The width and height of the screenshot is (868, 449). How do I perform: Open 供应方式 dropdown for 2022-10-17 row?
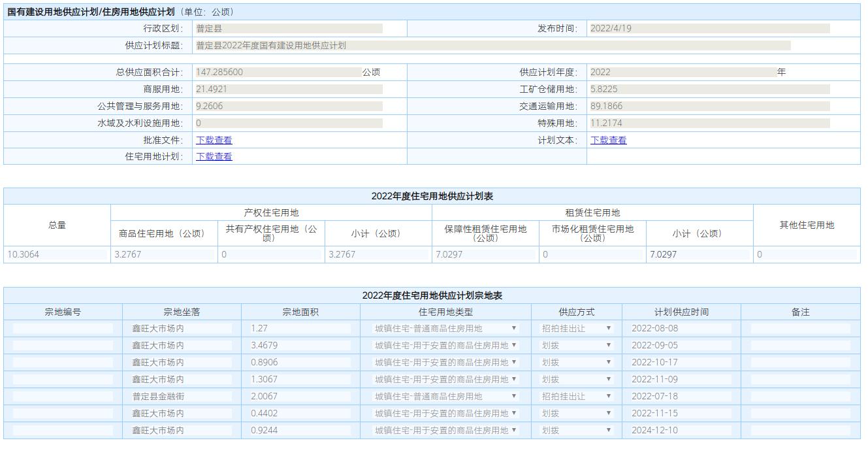click(577, 362)
